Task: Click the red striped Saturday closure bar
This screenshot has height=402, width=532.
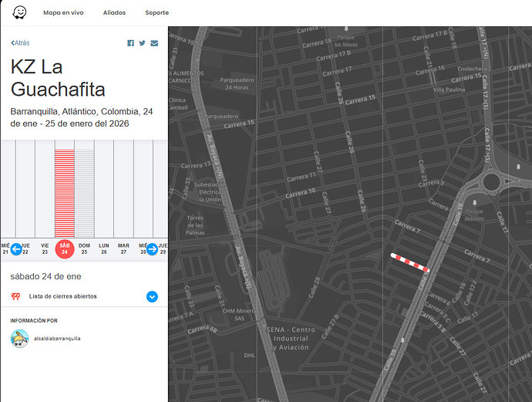Action: tap(65, 193)
